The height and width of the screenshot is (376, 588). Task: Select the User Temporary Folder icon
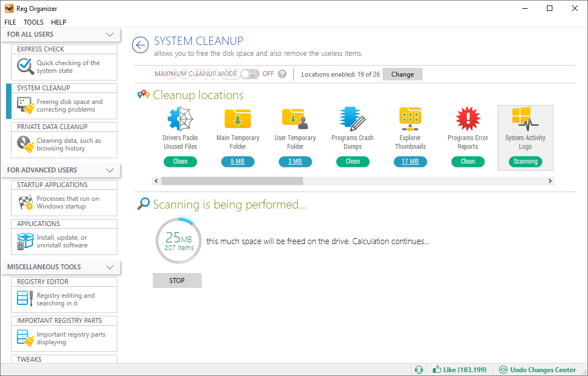coord(295,119)
